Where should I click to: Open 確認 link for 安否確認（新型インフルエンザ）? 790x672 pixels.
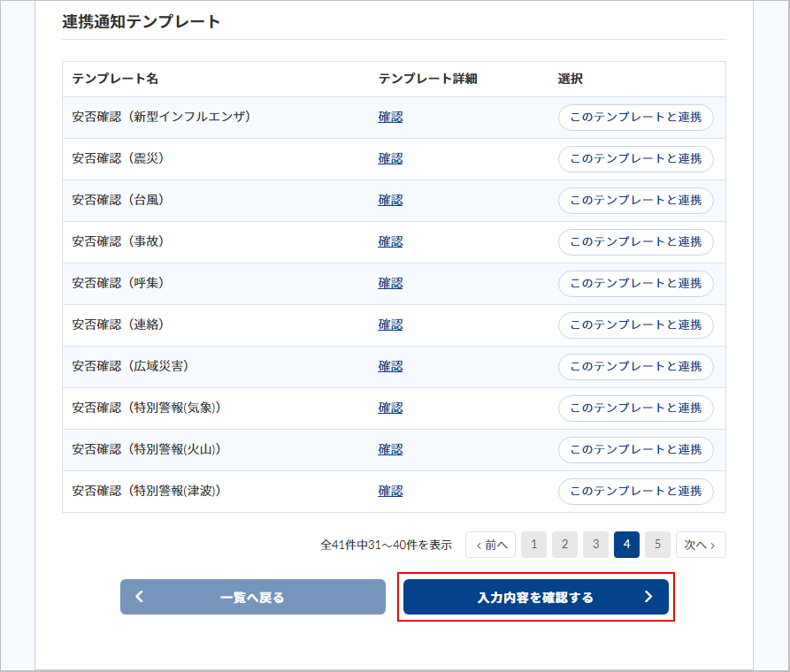pyautogui.click(x=390, y=117)
